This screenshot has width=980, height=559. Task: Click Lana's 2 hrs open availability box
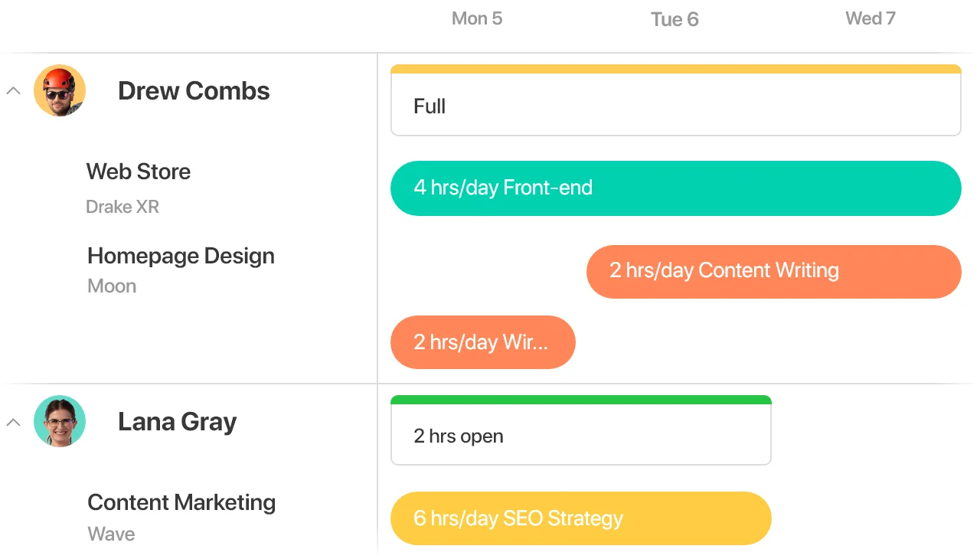coord(581,430)
